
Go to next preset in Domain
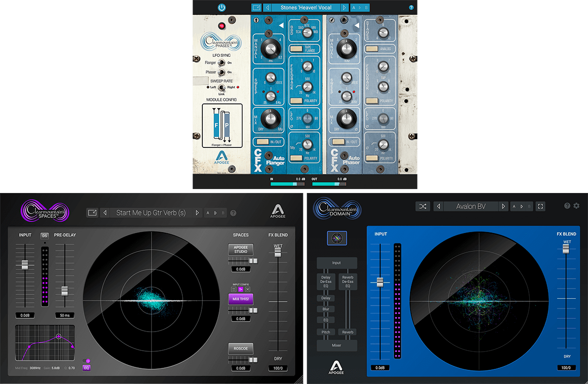[503, 206]
